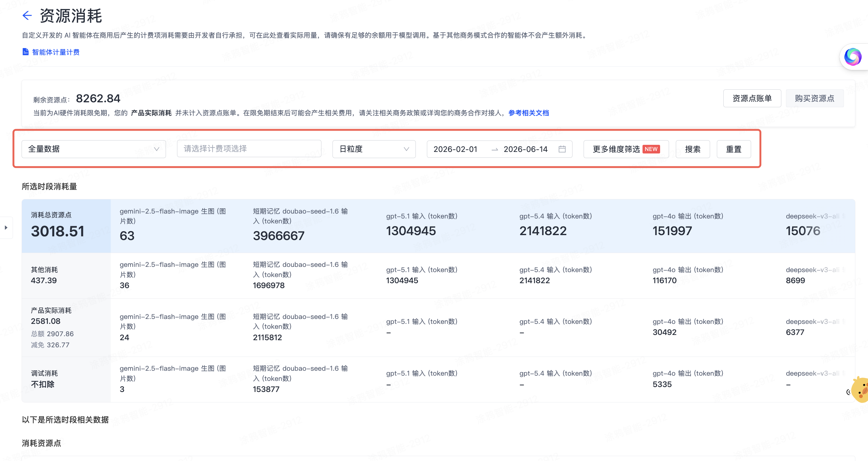Click 产品实际消耗 deepseek value 6377
This screenshot has width=868, height=461.
click(x=795, y=332)
